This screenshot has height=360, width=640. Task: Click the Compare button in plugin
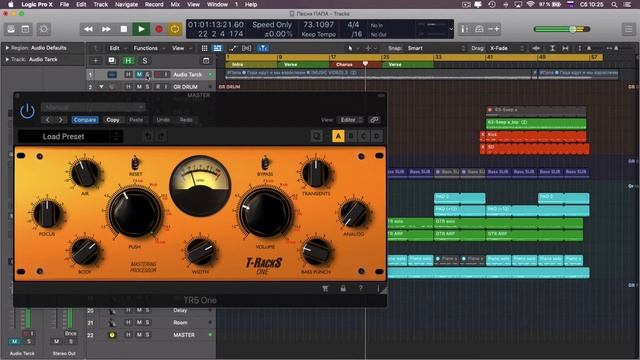click(x=85, y=120)
